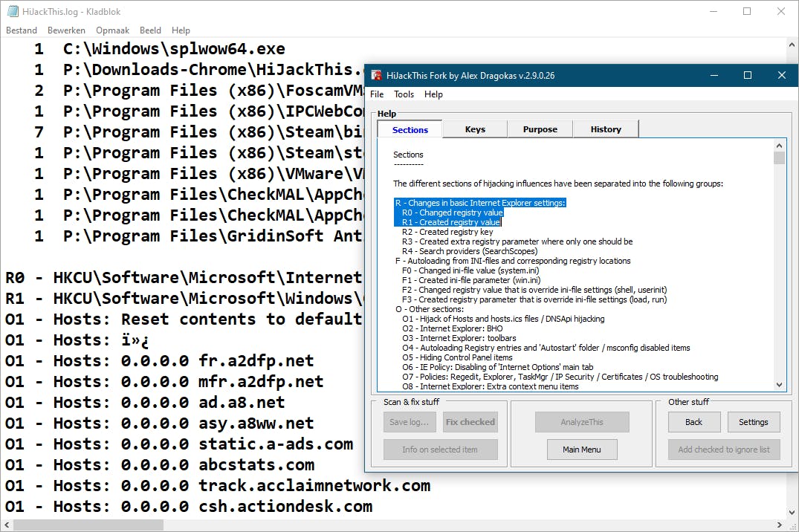The height and width of the screenshot is (532, 799).
Task: Click 'R0 - HKCU\Software\Microsoft\Internet' line in Kladblok
Action: [184, 278]
